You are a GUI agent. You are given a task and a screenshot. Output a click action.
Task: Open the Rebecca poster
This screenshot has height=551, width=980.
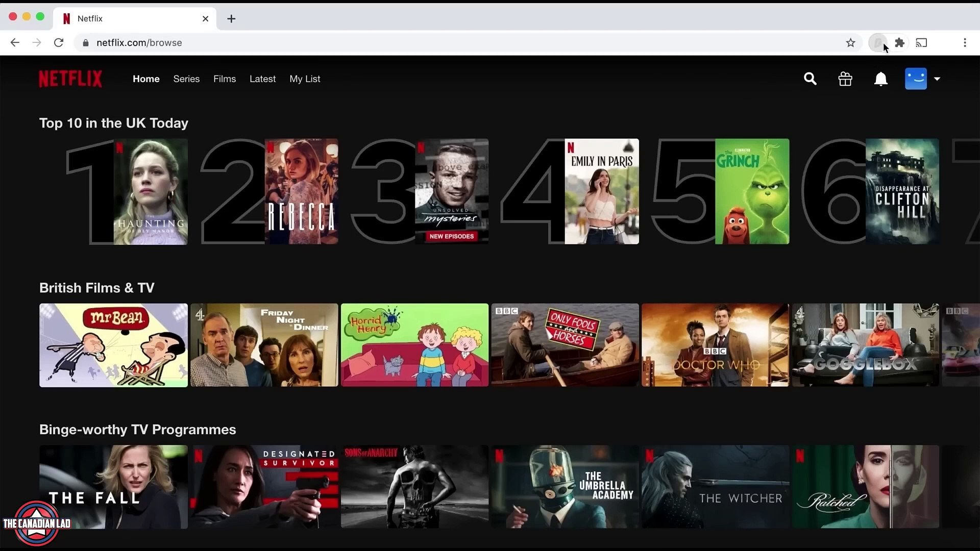tap(301, 192)
